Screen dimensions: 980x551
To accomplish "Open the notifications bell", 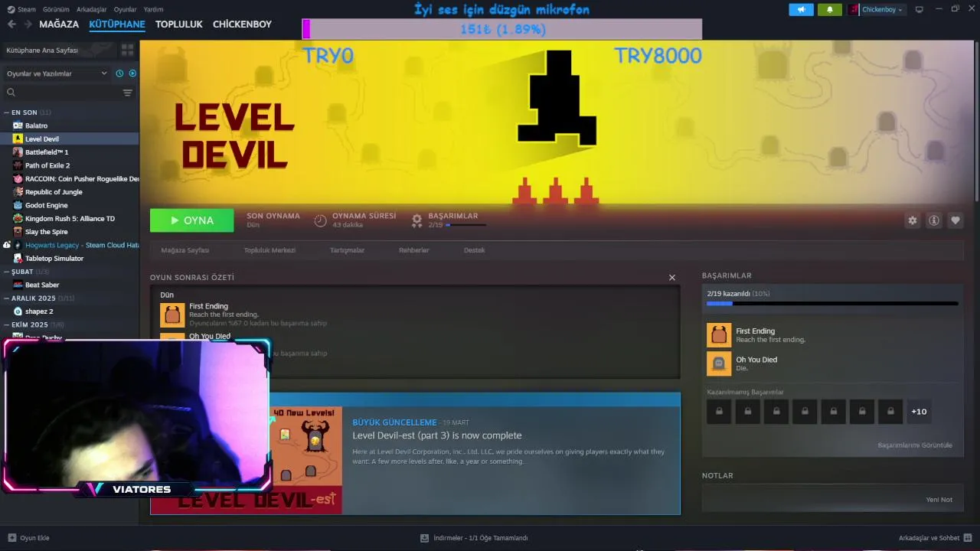I will click(830, 9).
